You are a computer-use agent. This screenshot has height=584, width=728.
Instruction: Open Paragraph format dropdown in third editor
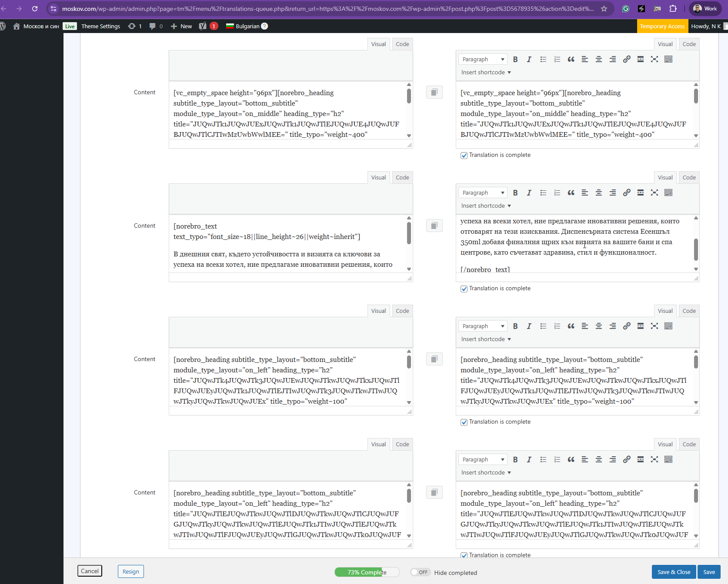coord(483,326)
